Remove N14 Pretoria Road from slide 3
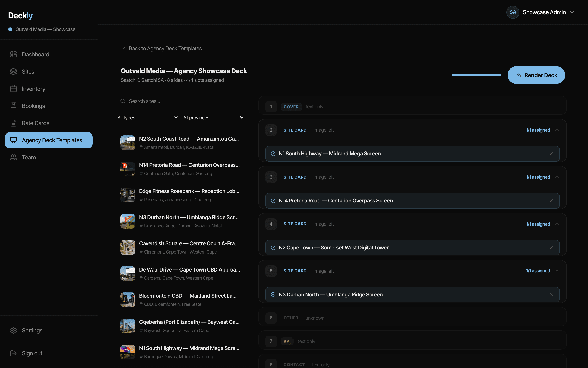This screenshot has height=368, width=588. pos(551,201)
